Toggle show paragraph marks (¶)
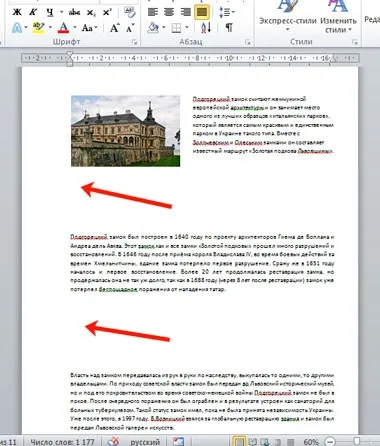Image resolution: width=380 pixels, height=446 pixels. 229,28
